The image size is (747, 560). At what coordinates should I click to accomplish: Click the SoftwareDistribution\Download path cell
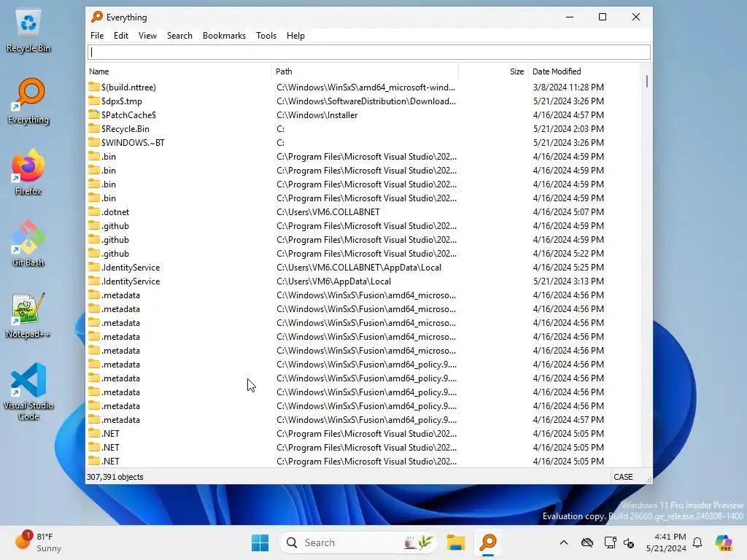pos(366,101)
